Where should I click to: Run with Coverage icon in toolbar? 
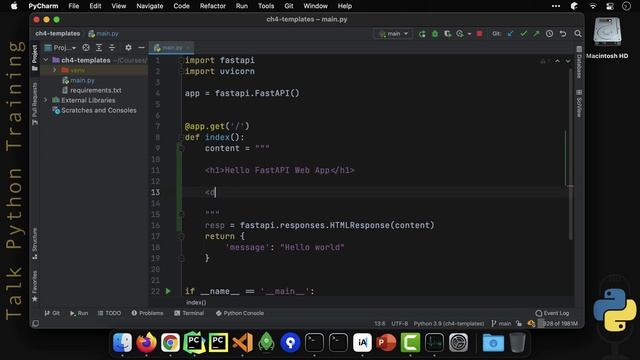448,34
